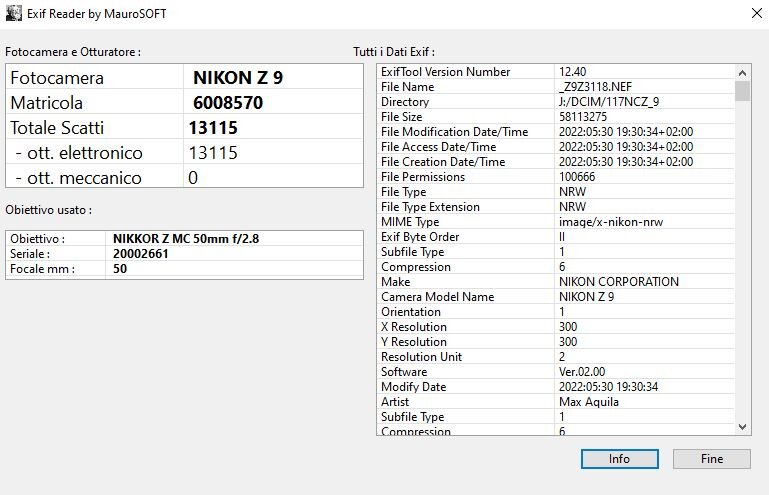Click the ott. meccanico label
Viewport: 769px width, 495px height.
(x=78, y=178)
